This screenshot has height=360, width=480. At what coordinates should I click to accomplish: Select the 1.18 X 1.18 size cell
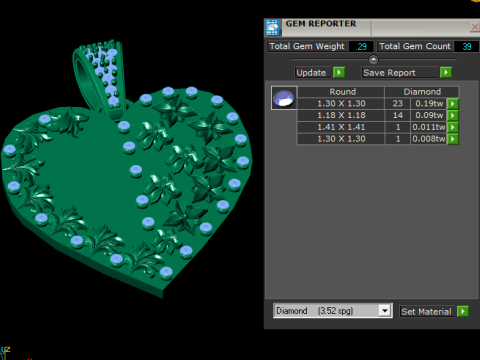[x=341, y=115]
